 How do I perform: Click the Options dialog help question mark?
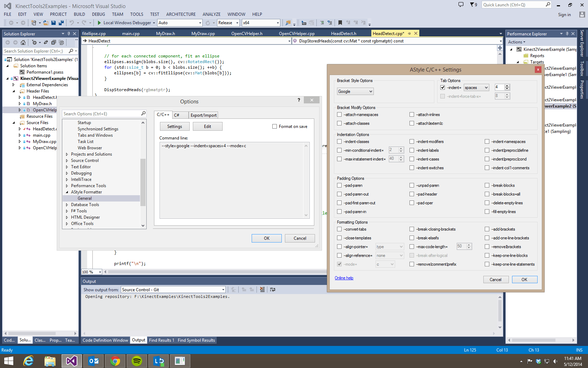coord(299,100)
